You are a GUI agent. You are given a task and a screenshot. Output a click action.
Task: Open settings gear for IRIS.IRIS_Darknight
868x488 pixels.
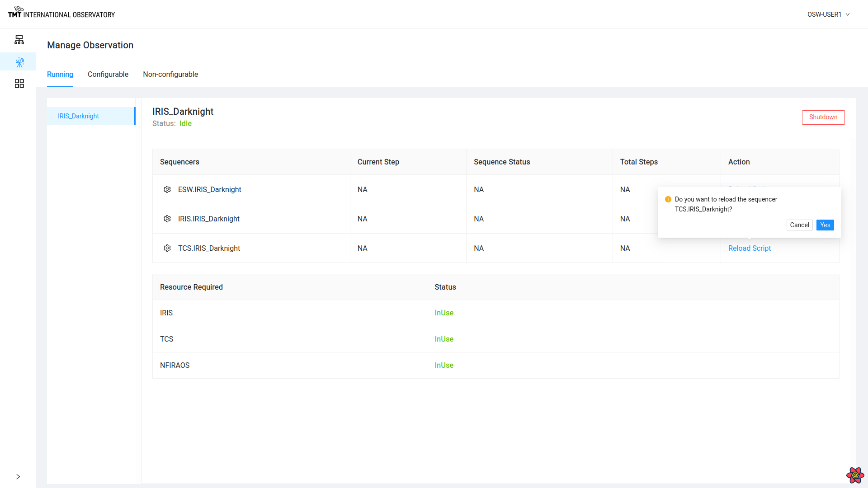click(x=167, y=219)
